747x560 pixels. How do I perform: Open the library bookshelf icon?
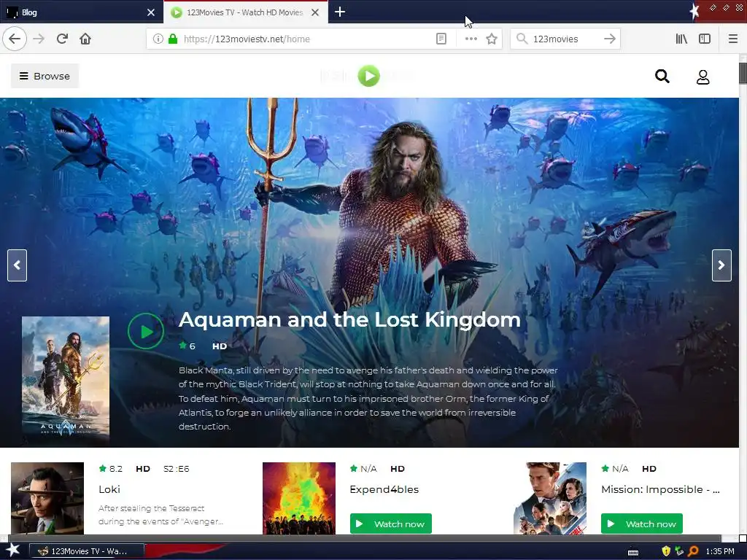tap(681, 39)
